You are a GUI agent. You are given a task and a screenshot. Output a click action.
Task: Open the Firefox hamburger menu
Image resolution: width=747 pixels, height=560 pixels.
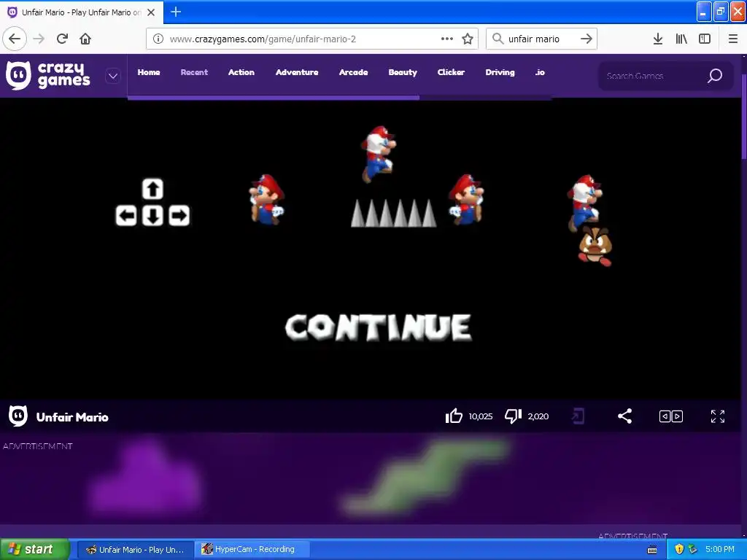pyautogui.click(x=733, y=39)
